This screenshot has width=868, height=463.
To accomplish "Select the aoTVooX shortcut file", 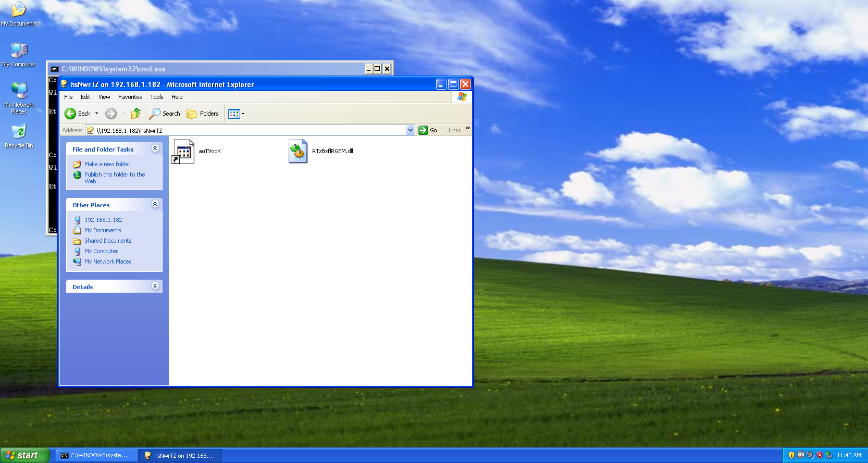I will coord(197,152).
